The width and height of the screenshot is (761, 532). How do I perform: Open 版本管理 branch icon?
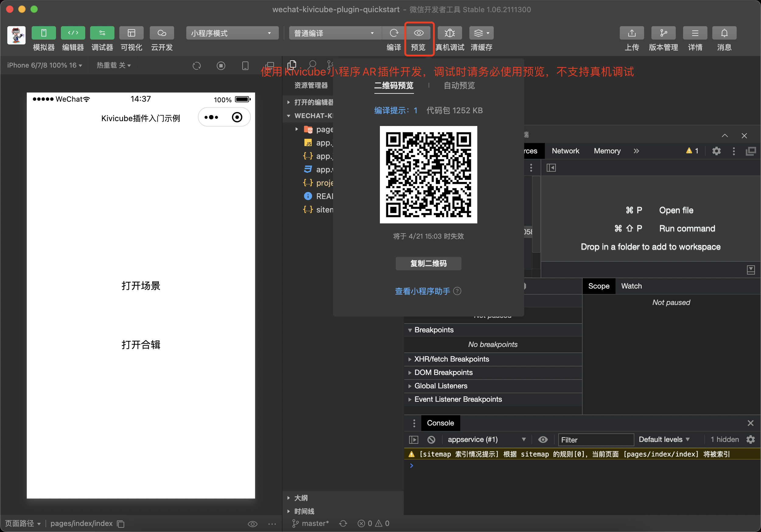click(x=663, y=33)
